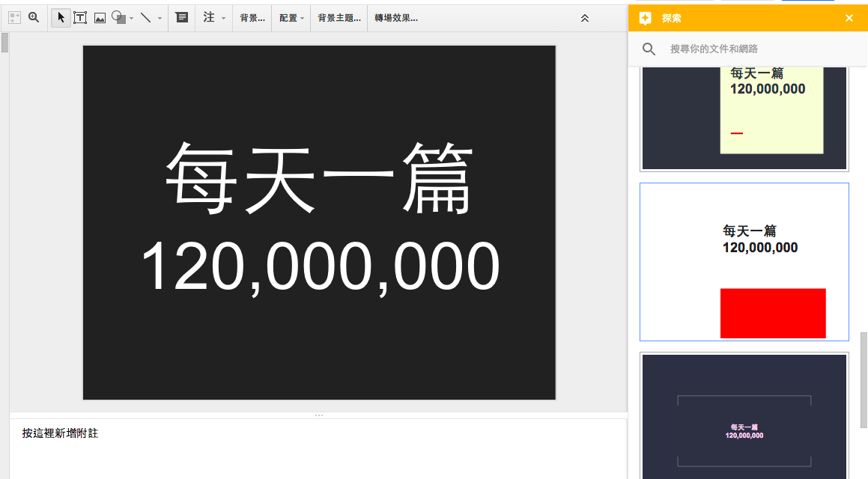Choose the white layout with the red rectangle

[x=744, y=262]
